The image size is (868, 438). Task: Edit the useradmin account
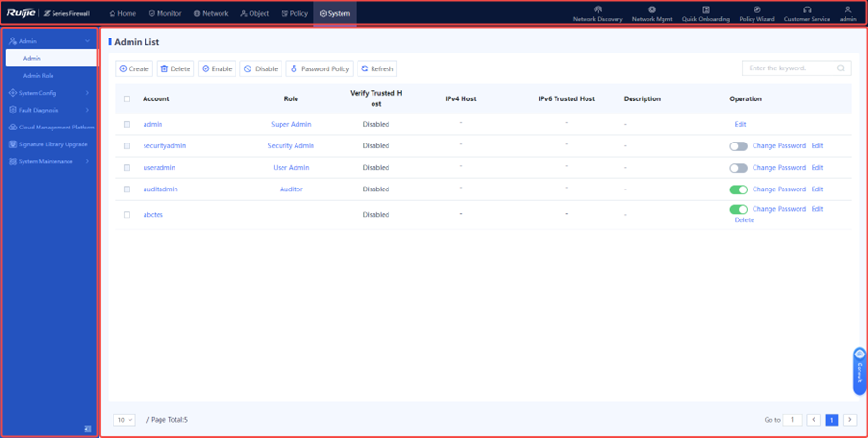817,168
